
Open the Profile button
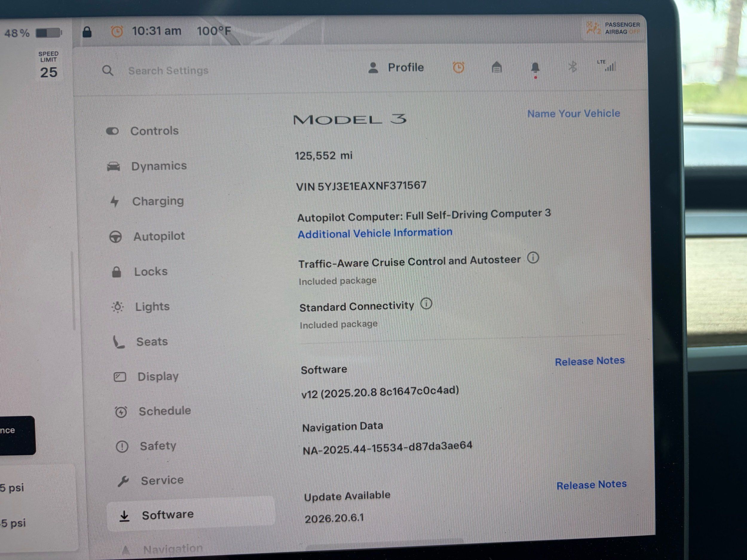[x=396, y=67]
